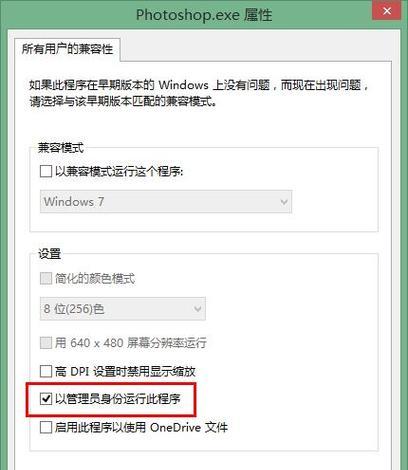This screenshot has height=470, width=408.
Task: Open the Windows 7 compatibility dropdown
Action: click(x=166, y=201)
